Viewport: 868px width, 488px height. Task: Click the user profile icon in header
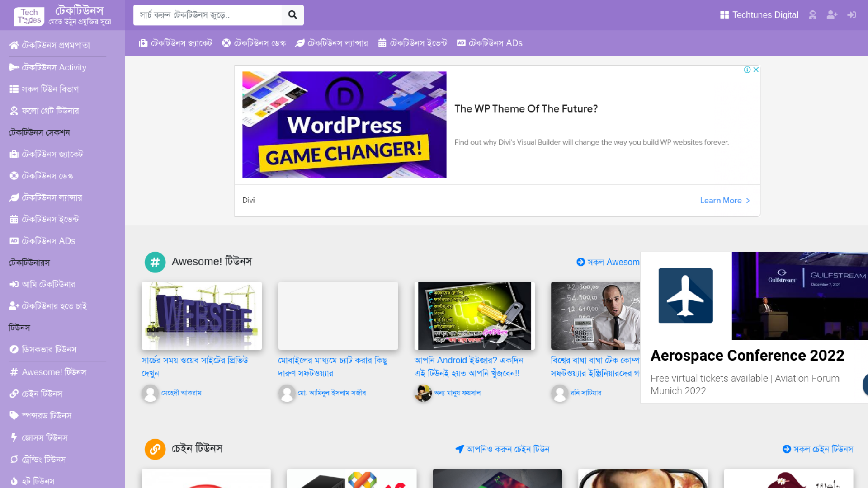[x=812, y=15]
